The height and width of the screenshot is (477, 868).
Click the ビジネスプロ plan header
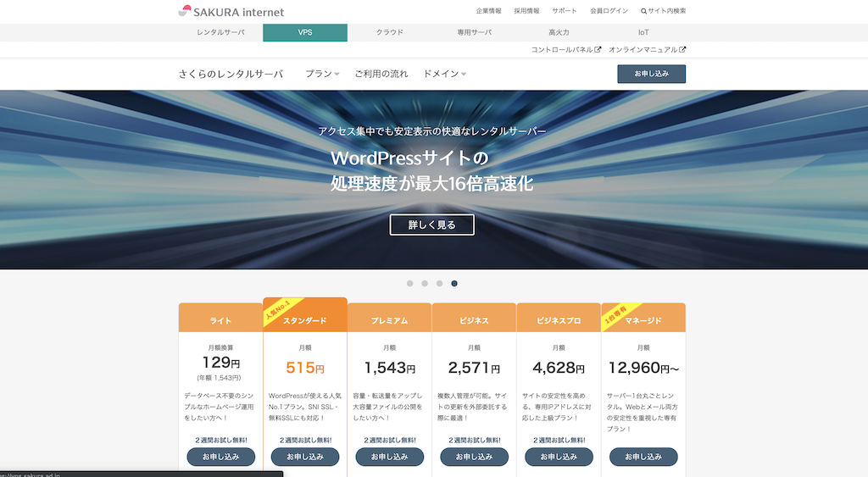click(x=559, y=318)
